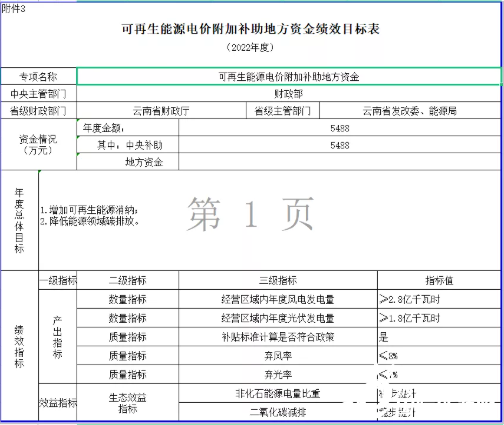Screen dimensions: 504x425
Task: Select the 弃风率 indicator cell
Action: (278, 356)
